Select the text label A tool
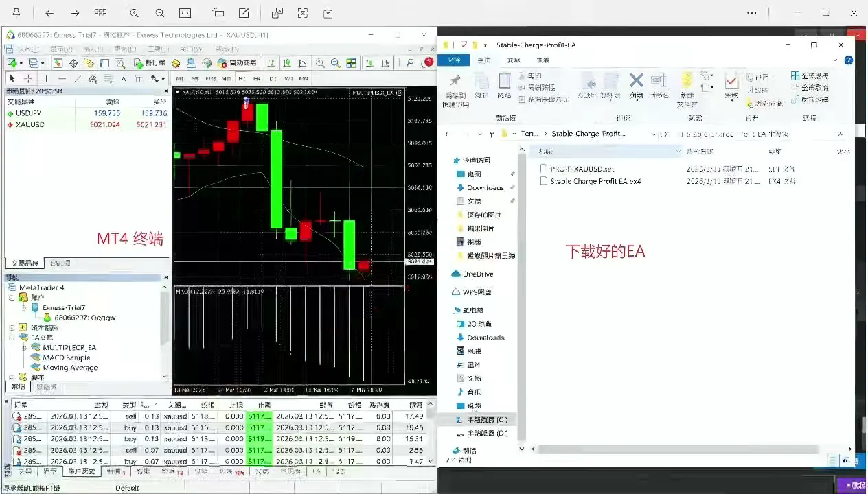 (124, 79)
